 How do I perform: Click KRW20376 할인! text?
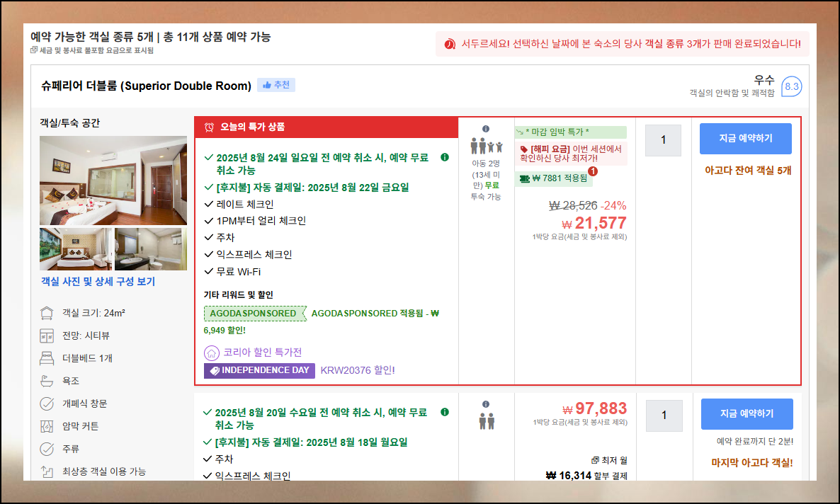(x=358, y=370)
